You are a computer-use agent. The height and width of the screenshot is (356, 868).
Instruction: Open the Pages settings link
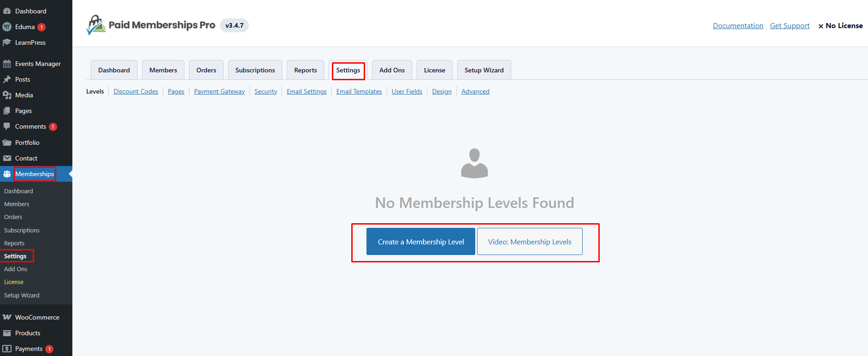pos(176,91)
